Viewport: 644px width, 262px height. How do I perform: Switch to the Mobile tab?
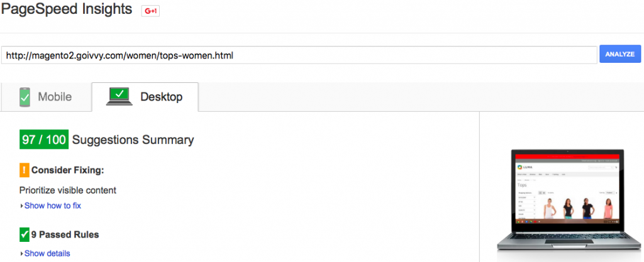click(x=46, y=97)
